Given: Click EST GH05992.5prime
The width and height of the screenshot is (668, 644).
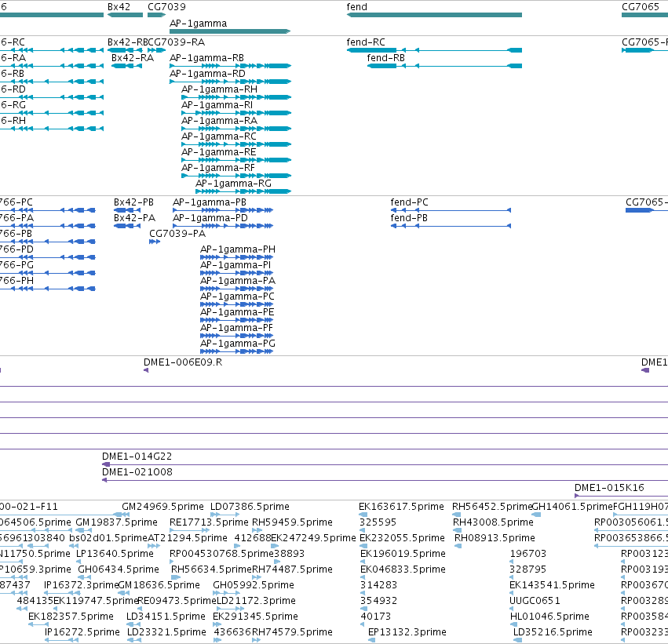Looking at the screenshot, I should pyautogui.click(x=254, y=585).
